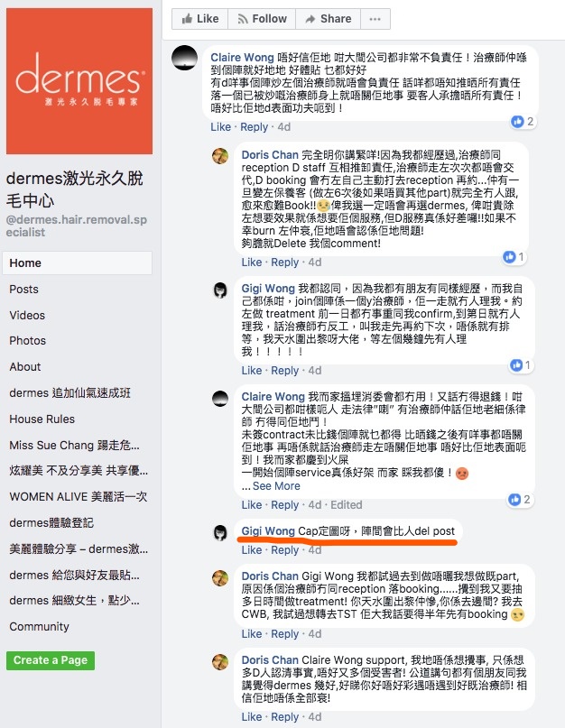Viewport: 565px width, 728px height.
Task: View the like reaction on Doris Chan's first reply
Action: (514, 257)
